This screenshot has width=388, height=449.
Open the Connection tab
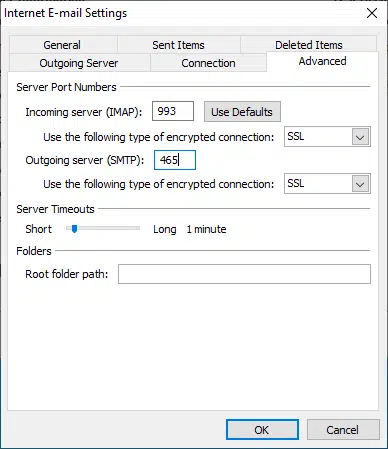point(208,63)
